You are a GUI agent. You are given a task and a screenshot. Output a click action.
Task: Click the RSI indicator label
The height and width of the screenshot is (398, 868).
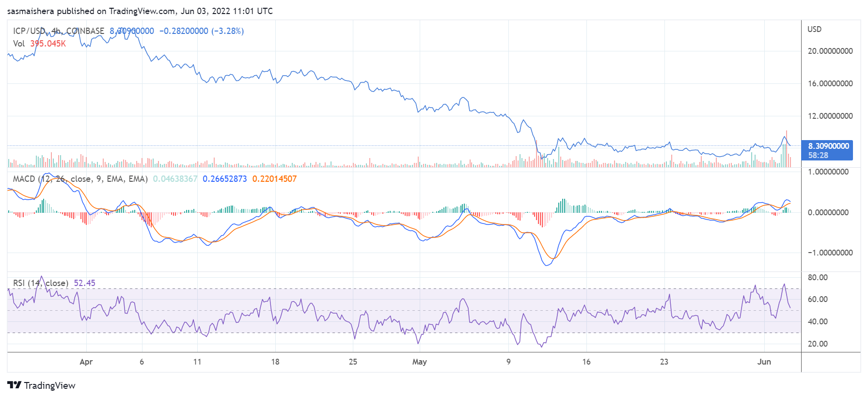[41, 283]
